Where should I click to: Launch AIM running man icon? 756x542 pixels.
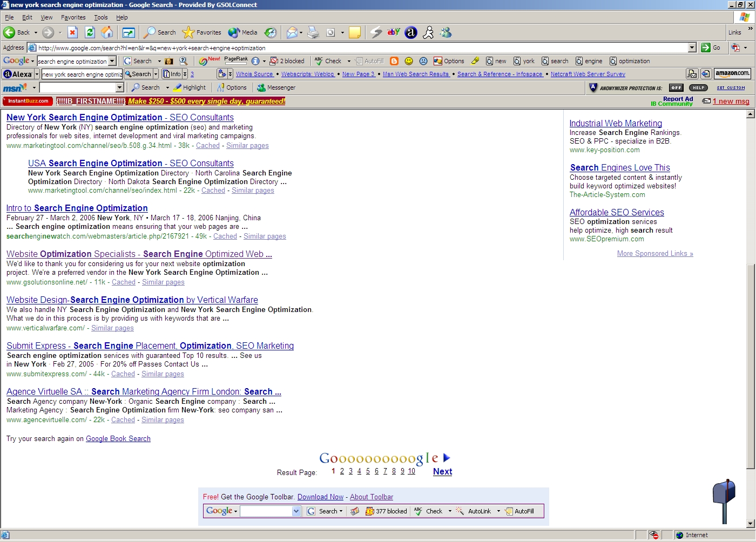coord(428,32)
